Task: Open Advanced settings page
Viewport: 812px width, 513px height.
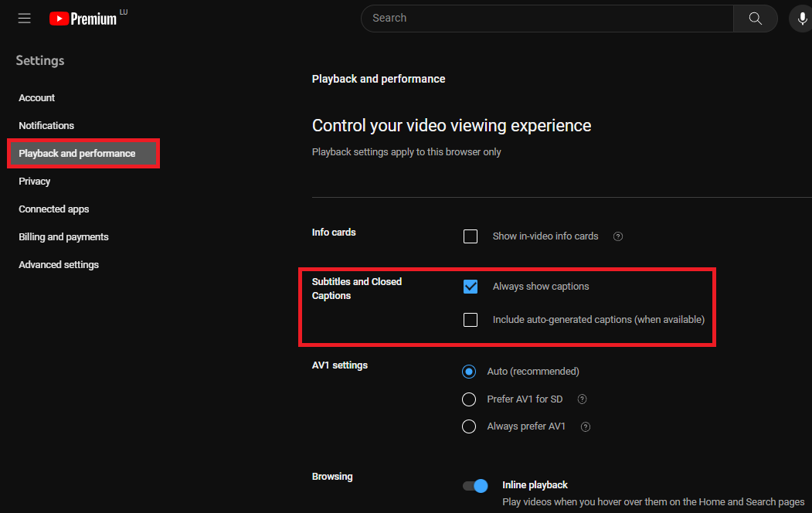Action: (59, 265)
